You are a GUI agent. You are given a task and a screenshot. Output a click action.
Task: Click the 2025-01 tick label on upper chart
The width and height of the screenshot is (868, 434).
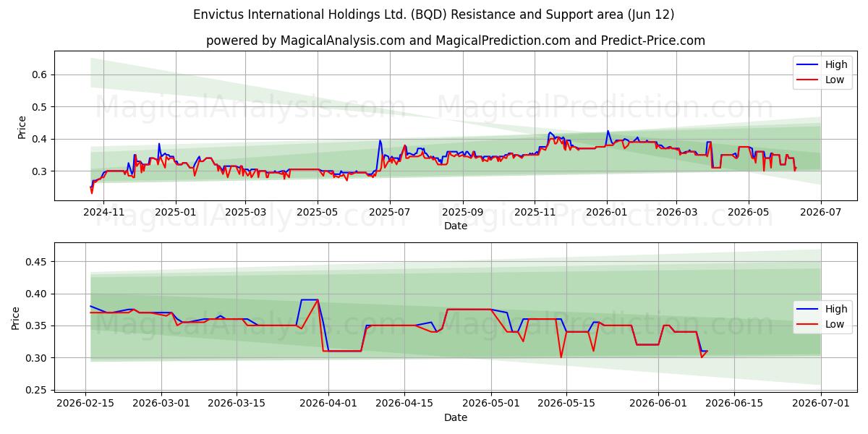pos(174,213)
